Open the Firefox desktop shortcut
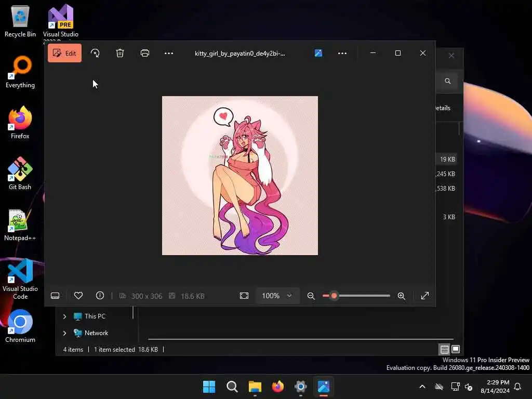This screenshot has height=399, width=532. tap(20, 123)
